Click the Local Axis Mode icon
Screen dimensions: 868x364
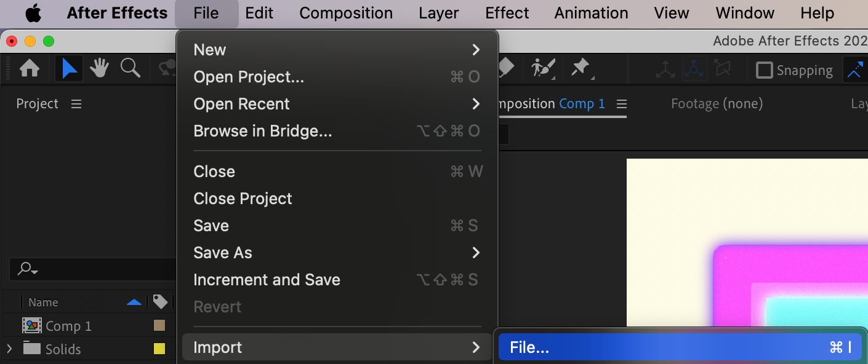click(x=665, y=69)
